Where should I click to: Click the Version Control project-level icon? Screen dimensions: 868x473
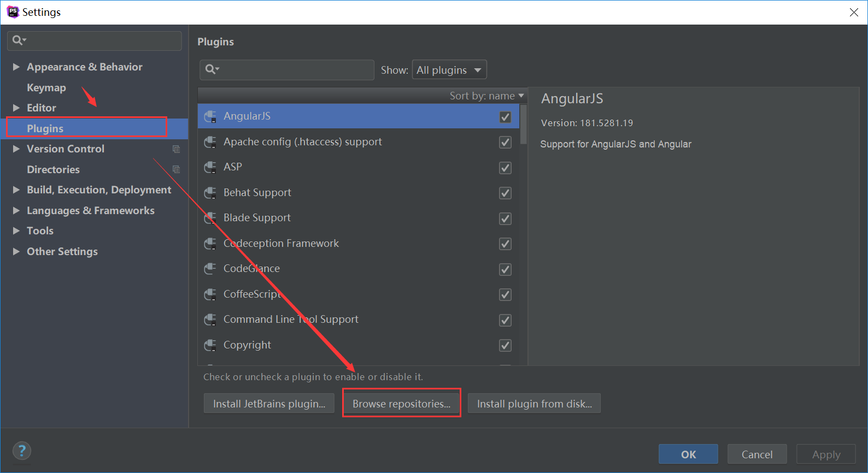point(176,149)
